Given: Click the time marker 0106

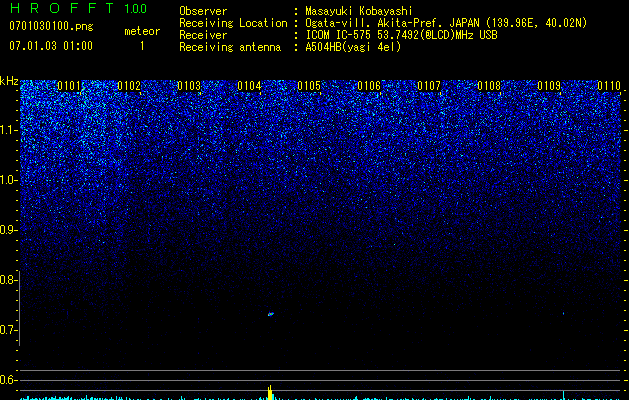Looking at the screenshot, I should point(369,86).
